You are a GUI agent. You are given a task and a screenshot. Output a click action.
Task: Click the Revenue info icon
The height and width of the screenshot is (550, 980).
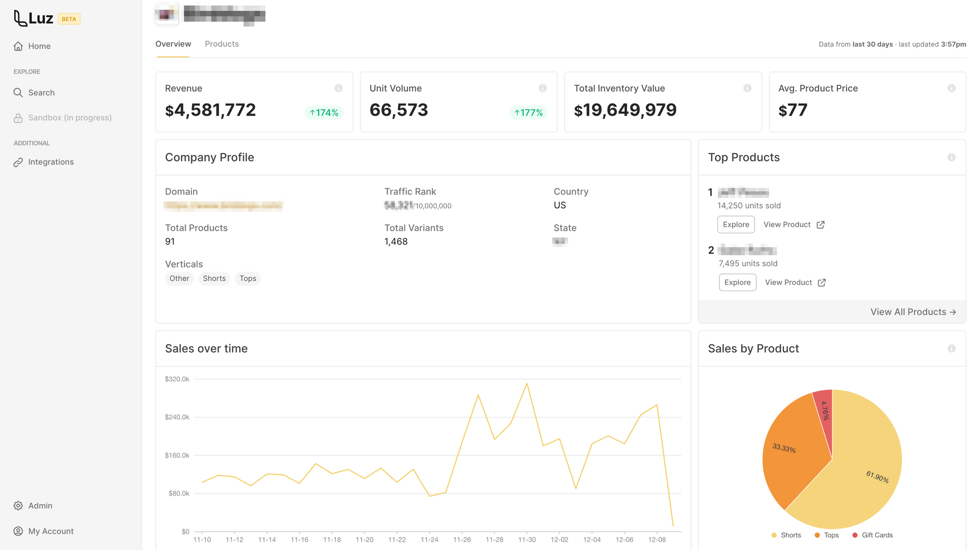[339, 88]
